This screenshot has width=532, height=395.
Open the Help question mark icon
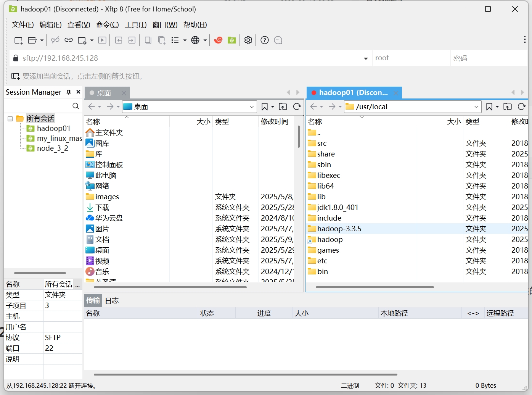point(264,40)
